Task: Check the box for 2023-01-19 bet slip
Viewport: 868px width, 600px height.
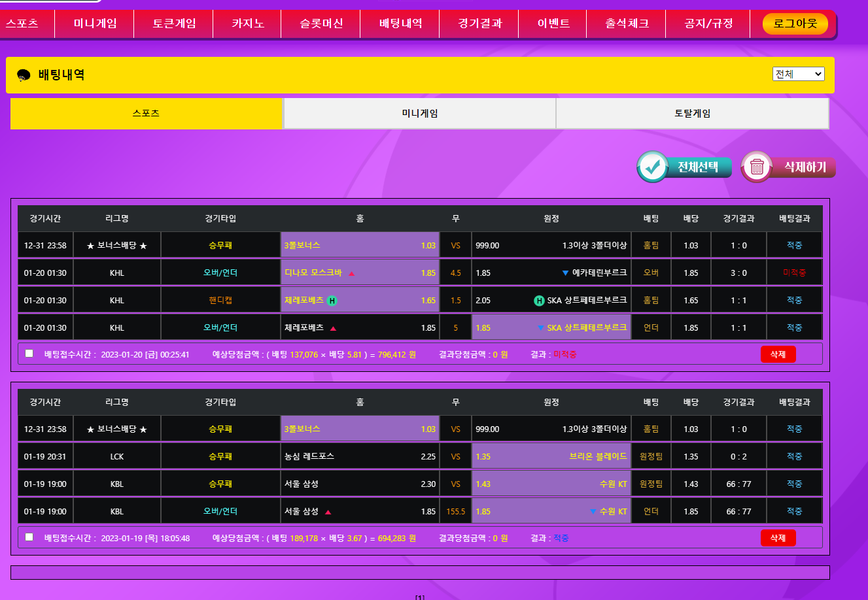Action: 29,537
